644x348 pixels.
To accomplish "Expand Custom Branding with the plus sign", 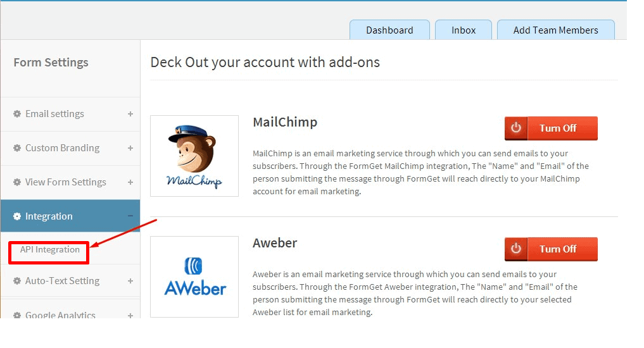I will click(130, 147).
